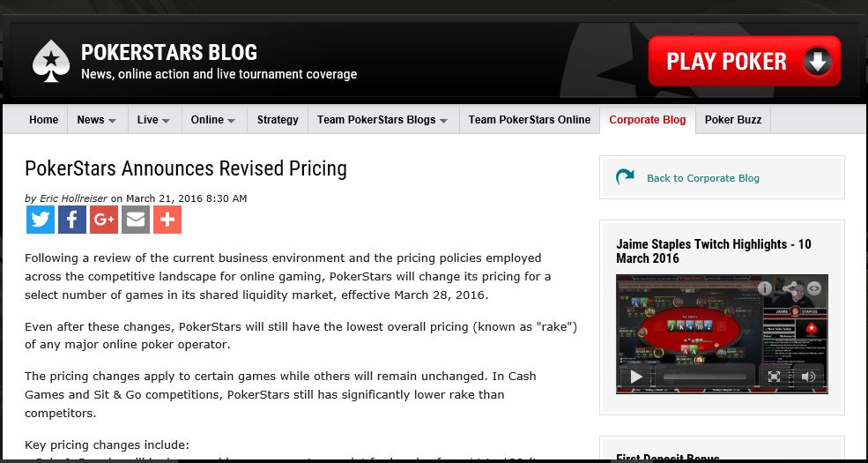The image size is (868, 463).
Task: Click the curved back arrow icon
Action: click(x=625, y=177)
